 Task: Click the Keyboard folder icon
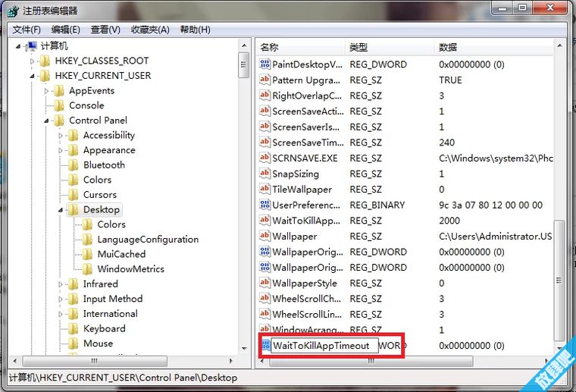(74, 329)
